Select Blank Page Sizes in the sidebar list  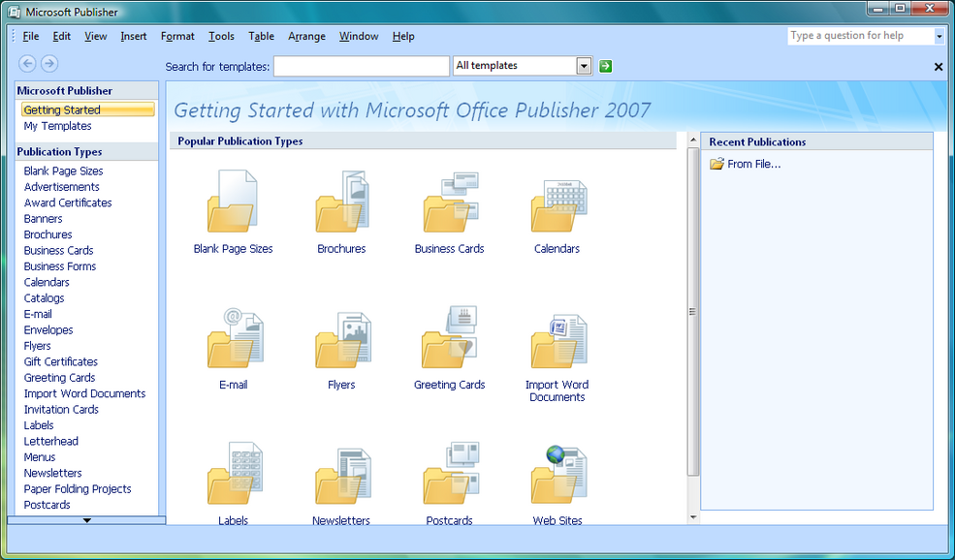[63, 171]
